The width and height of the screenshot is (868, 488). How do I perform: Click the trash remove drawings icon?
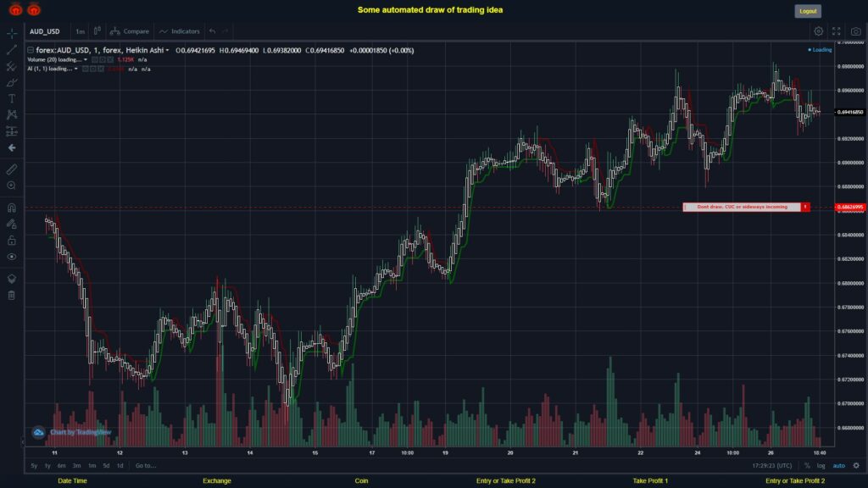tap(12, 295)
